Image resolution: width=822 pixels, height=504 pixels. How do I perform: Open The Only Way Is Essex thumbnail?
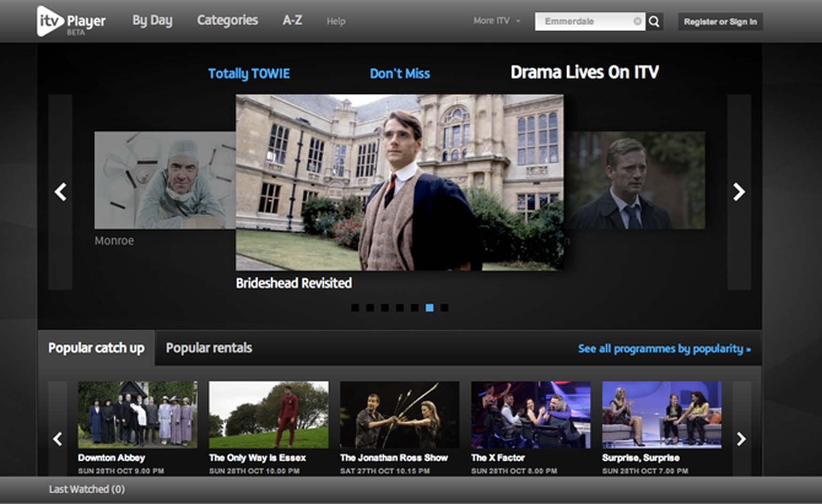tap(269, 415)
